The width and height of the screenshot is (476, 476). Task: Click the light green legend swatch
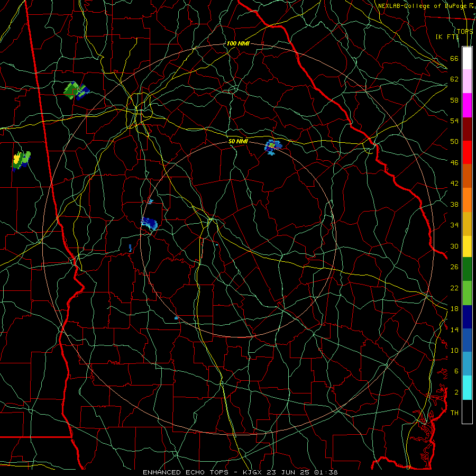point(467,293)
